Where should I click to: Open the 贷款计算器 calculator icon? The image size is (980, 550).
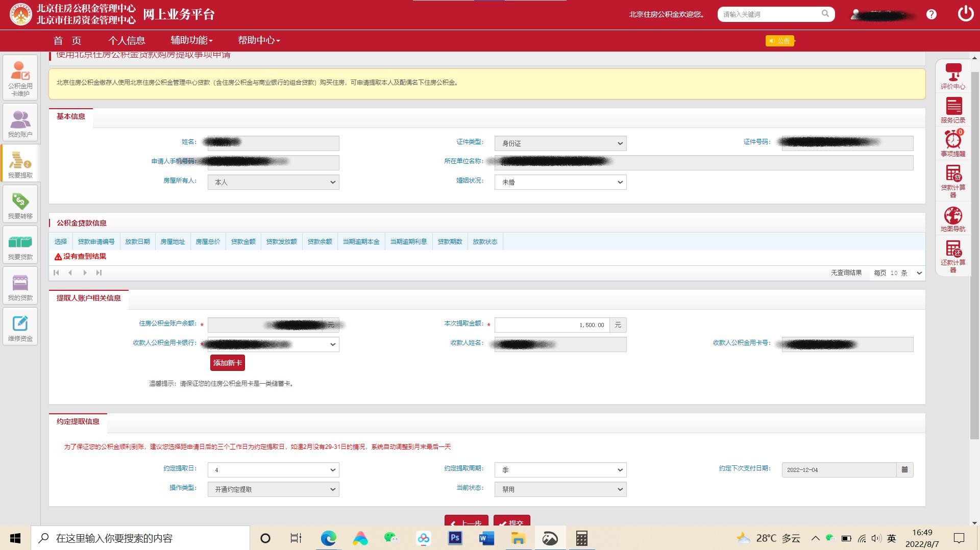953,180
